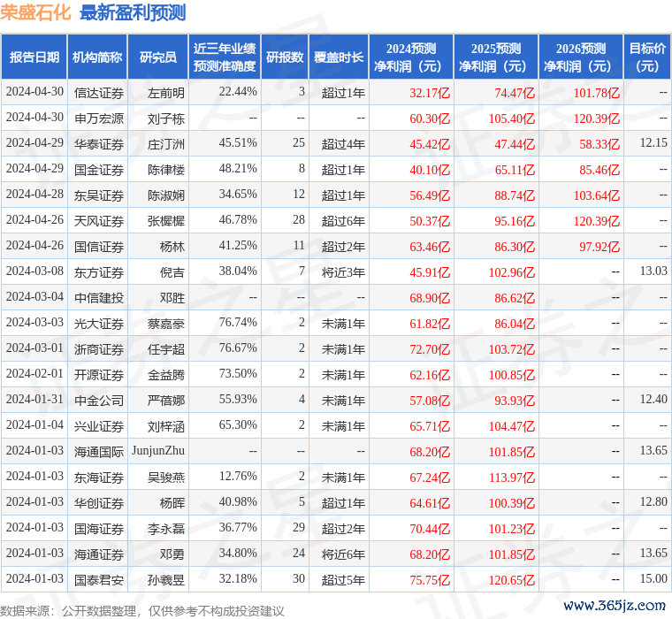This screenshot has height=619, width=672.
Task: Click 国泰君安 institution cell
Action: [x=99, y=580]
